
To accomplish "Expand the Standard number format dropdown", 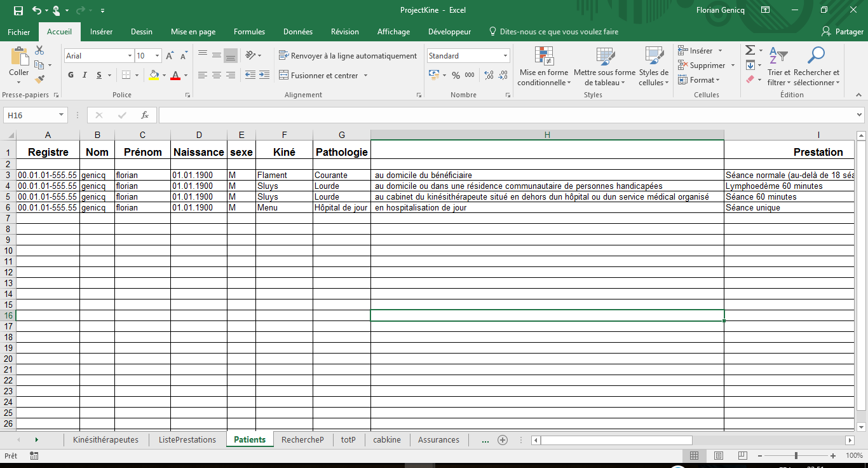I will (506, 56).
